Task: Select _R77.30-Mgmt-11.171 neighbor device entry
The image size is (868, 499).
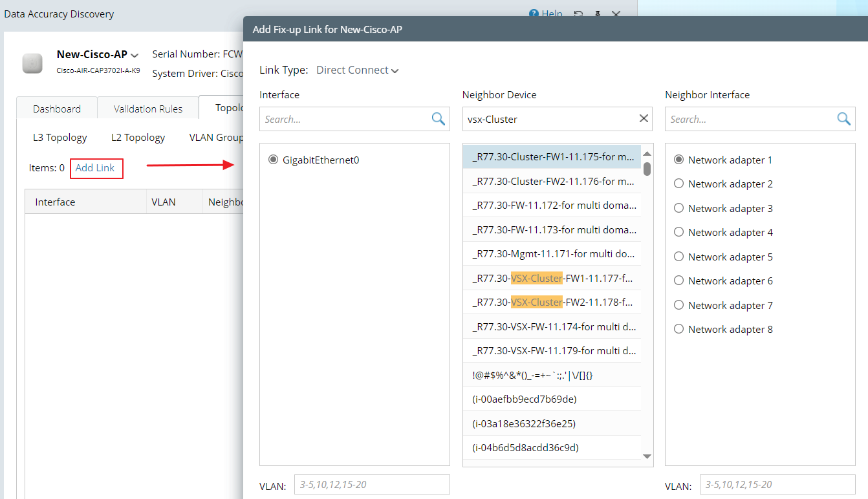Action: coord(552,254)
